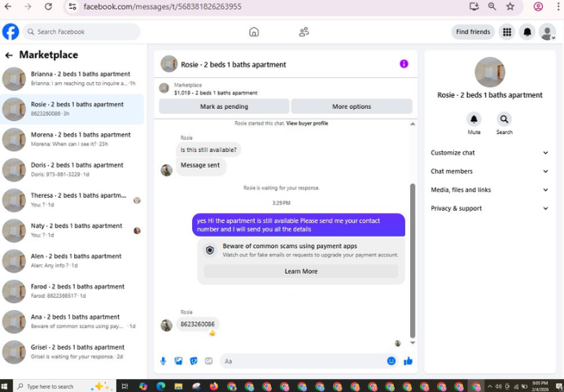Open the emoji picker smiley icon
Viewport: 564px width, 392px height.
point(391,361)
